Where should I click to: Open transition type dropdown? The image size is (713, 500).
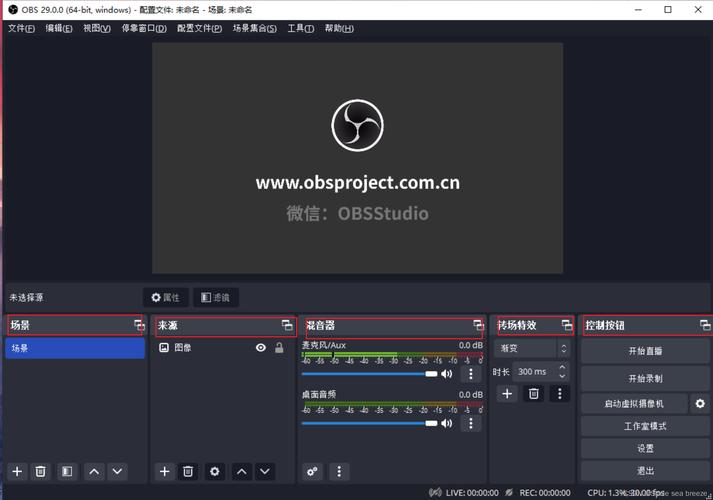click(532, 349)
